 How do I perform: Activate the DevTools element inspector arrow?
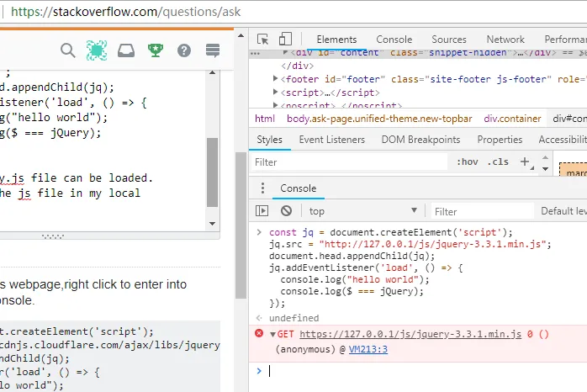[262, 39]
